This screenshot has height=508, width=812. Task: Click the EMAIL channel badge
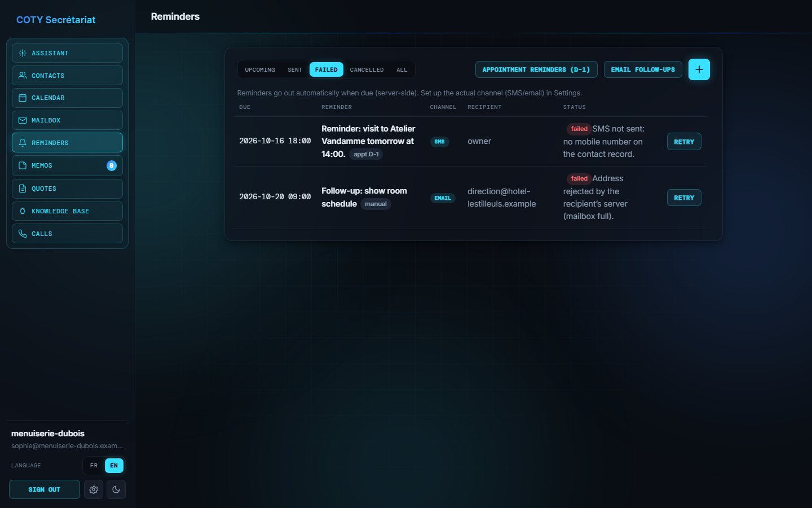coord(443,198)
